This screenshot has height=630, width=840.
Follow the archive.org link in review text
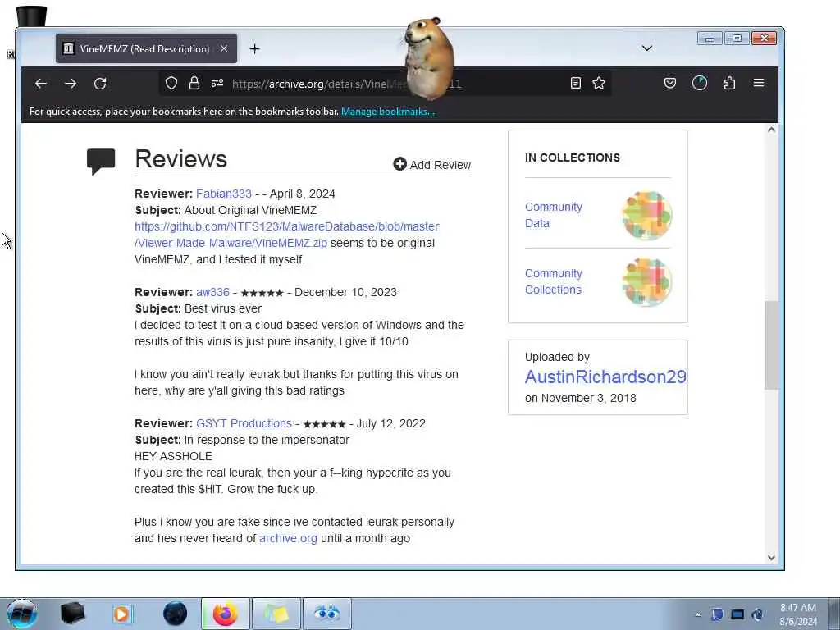(288, 538)
